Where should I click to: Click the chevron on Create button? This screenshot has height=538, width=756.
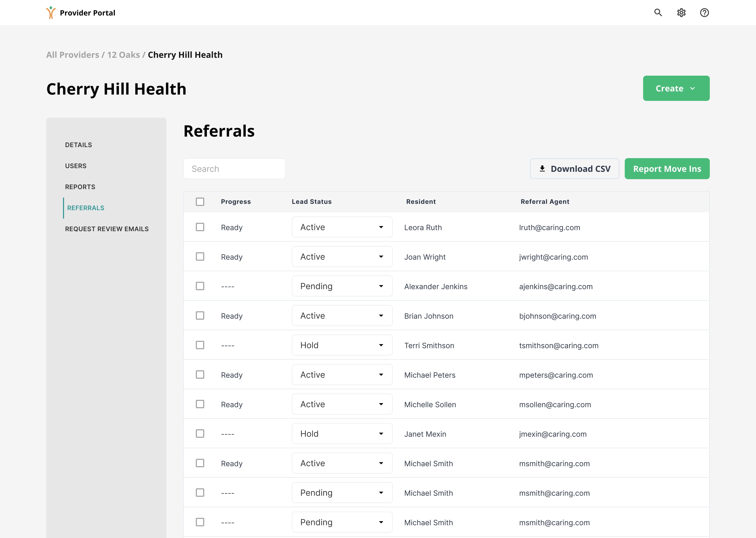(x=692, y=89)
